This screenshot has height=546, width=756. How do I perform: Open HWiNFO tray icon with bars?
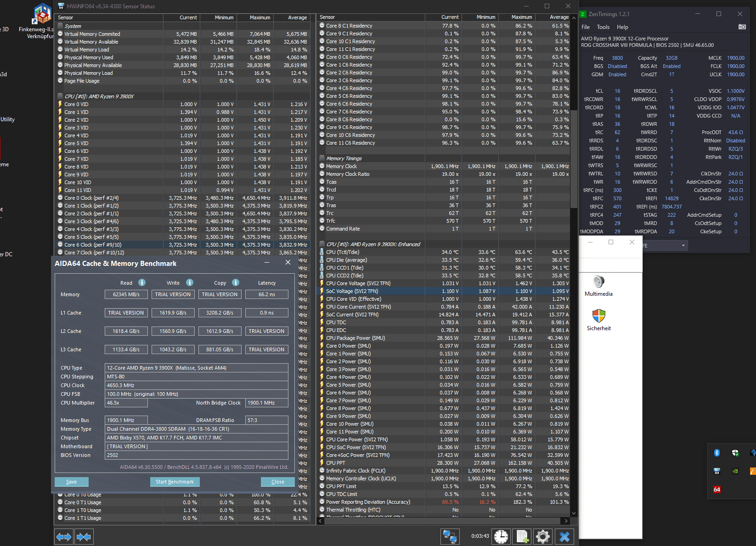pos(717,471)
